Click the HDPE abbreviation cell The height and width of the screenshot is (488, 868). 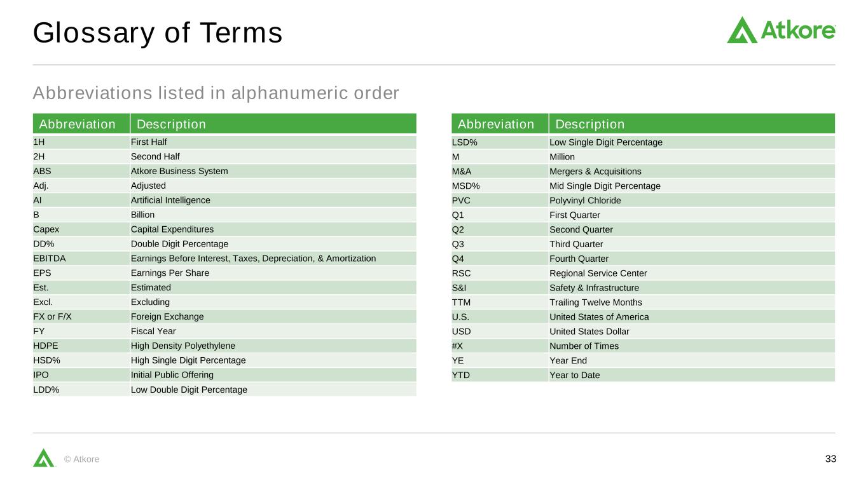click(46, 346)
